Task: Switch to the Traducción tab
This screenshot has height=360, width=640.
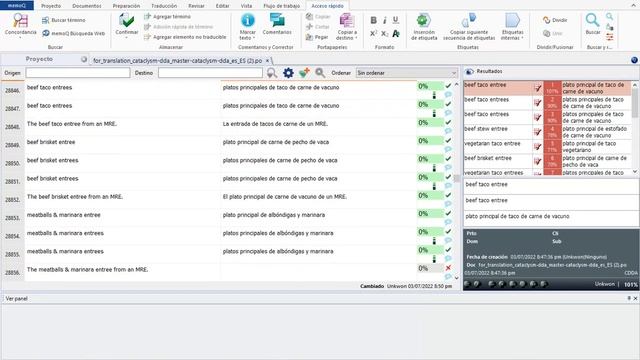Action: [x=164, y=6]
